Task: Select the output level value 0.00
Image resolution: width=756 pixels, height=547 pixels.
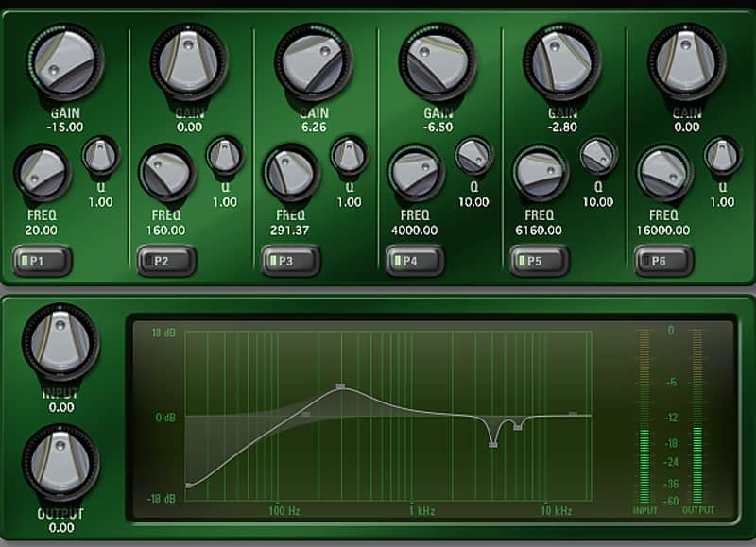Action: [x=61, y=528]
